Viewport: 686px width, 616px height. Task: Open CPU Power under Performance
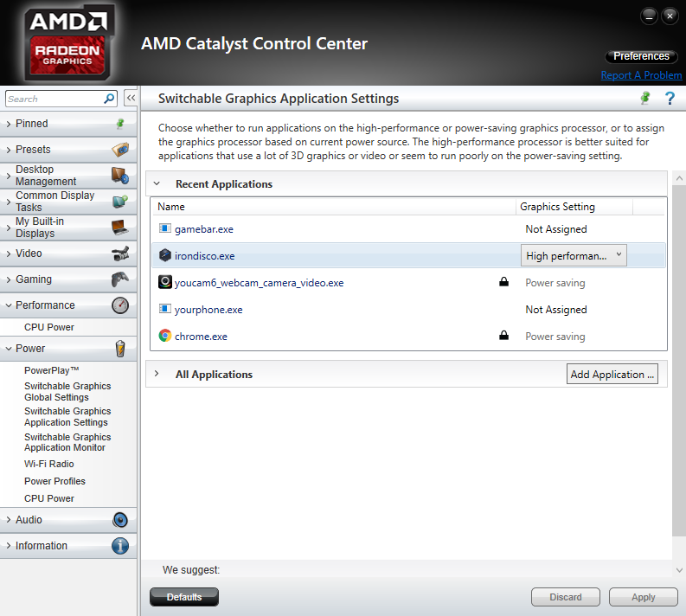pos(49,327)
